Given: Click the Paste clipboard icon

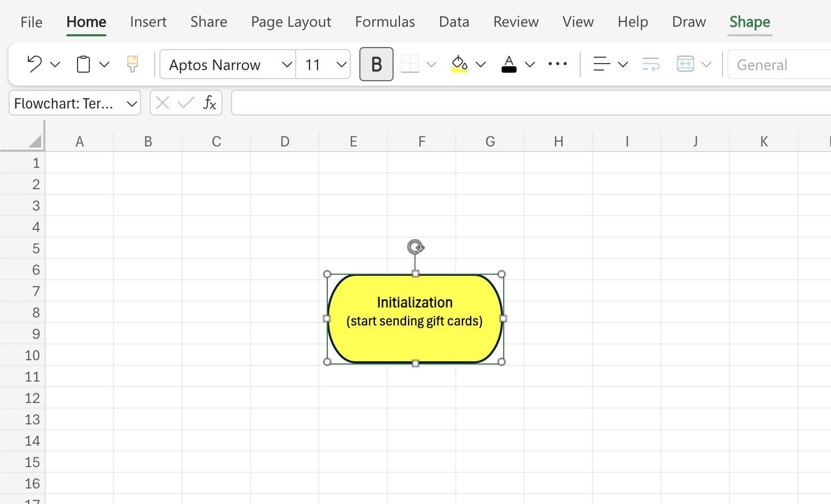Looking at the screenshot, I should (83, 64).
